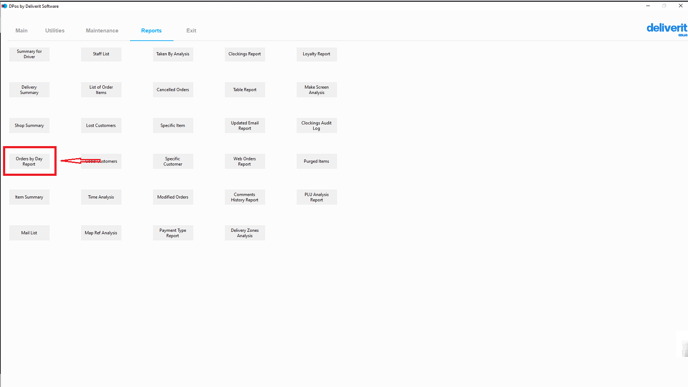Screen dimensions: 688x387
Task: Open the Mail List report
Action: (x=29, y=233)
